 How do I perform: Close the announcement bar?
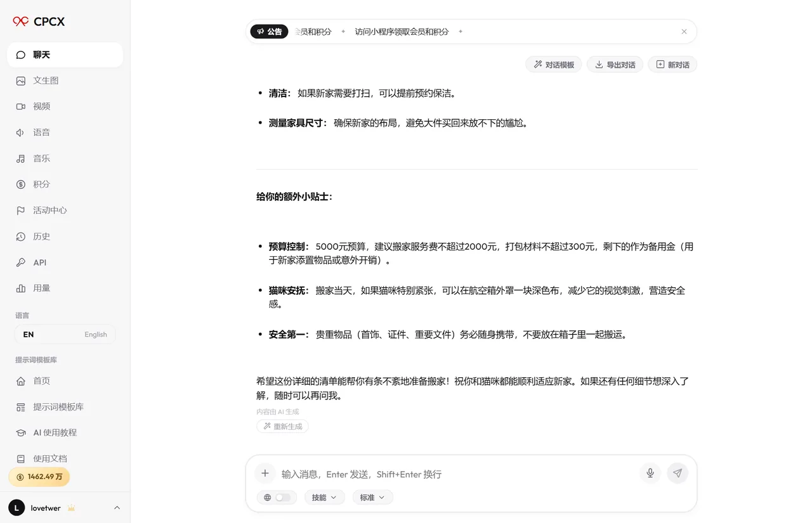coord(684,32)
